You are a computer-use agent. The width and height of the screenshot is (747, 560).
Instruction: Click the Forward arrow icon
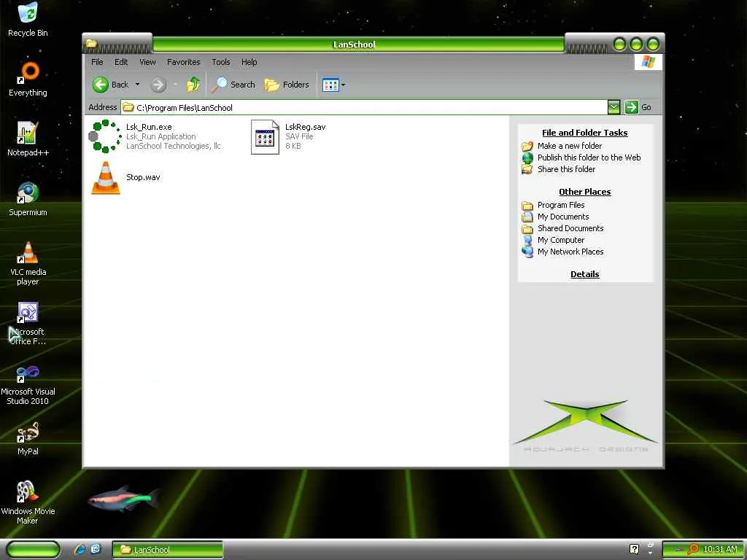coord(158,85)
